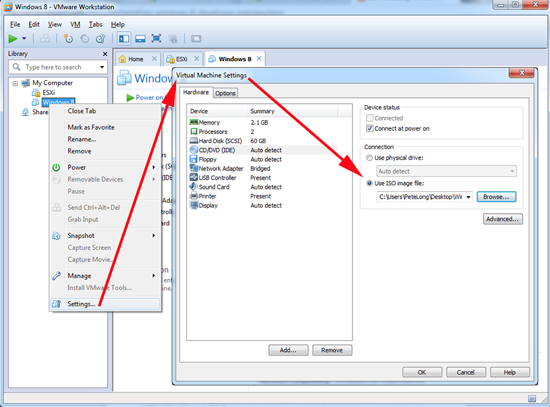Click Help button in settings dialog
Screen dimensions: 550x407
pyautogui.click(x=510, y=372)
